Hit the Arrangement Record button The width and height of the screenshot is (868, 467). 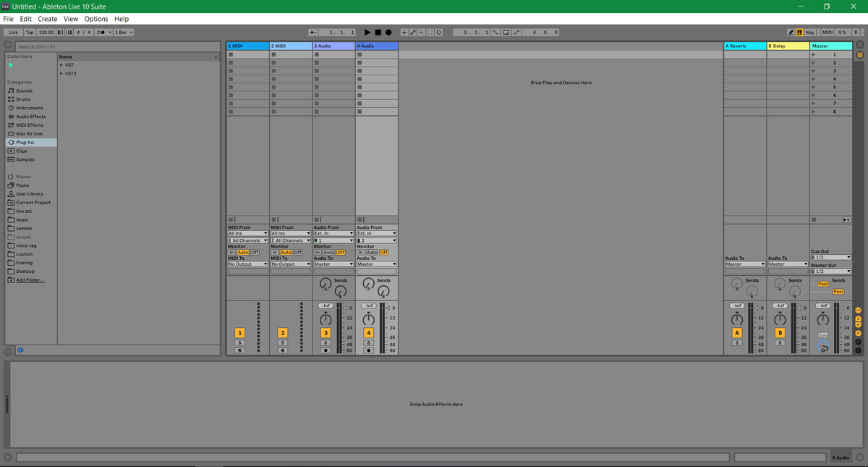[388, 33]
